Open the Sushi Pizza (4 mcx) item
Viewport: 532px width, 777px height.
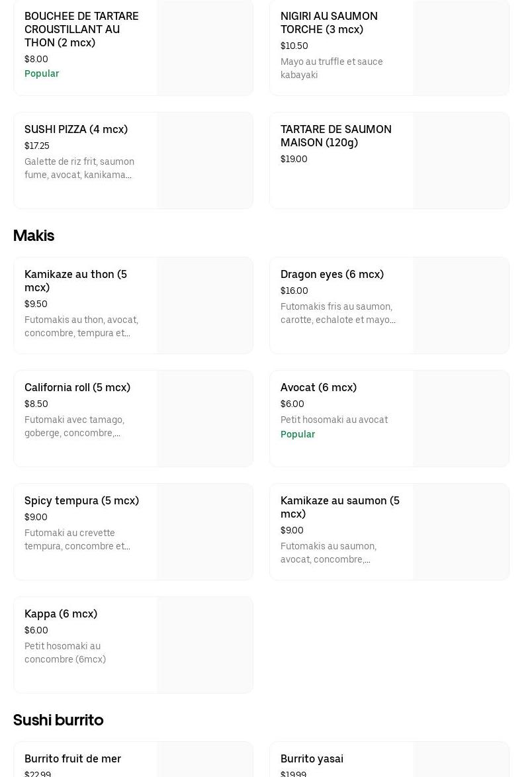tap(76, 129)
